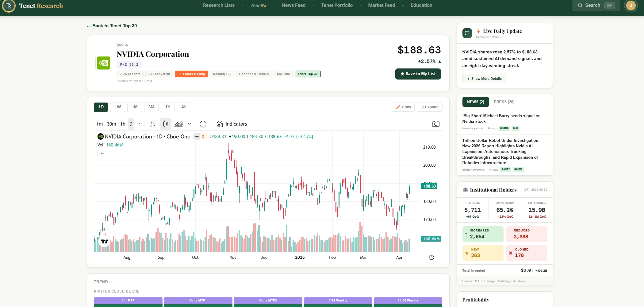
Task: Click the NEW holders star icon
Action: (467, 253)
